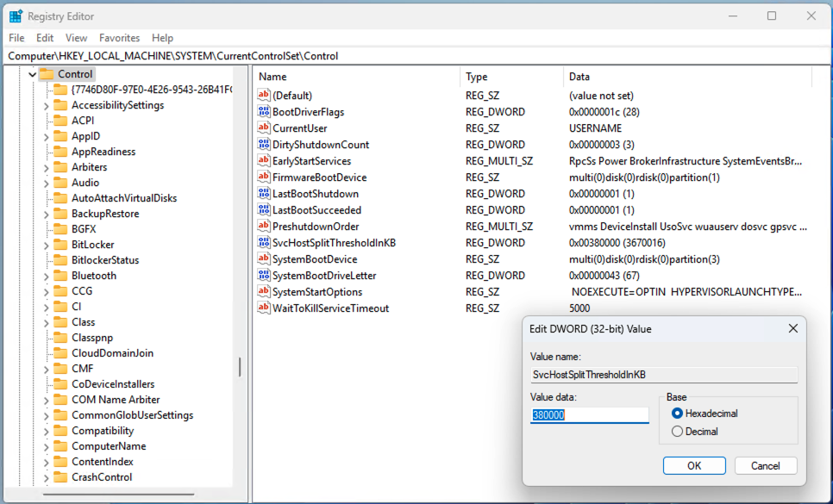Click the SystemBootDriveLetter binary icon
Image resolution: width=833 pixels, height=504 pixels.
[x=264, y=276]
